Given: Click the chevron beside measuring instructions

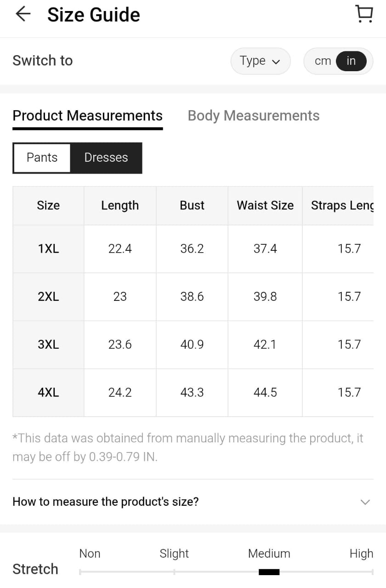Looking at the screenshot, I should (365, 502).
